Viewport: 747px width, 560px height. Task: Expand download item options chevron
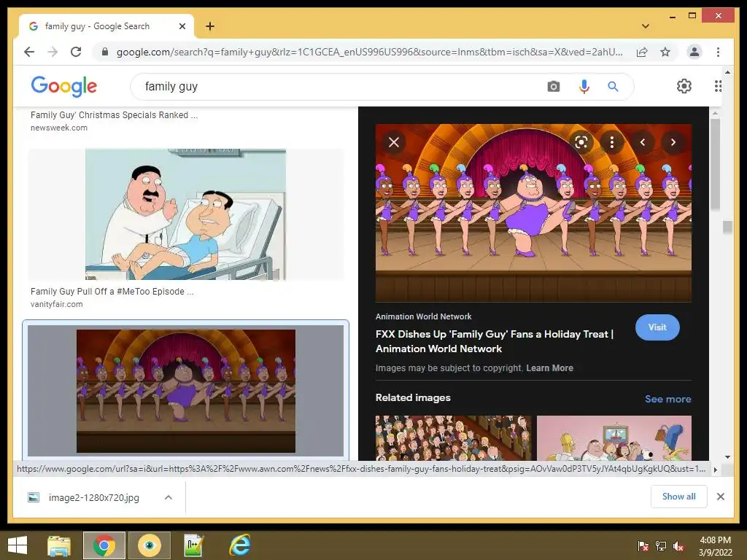169,497
